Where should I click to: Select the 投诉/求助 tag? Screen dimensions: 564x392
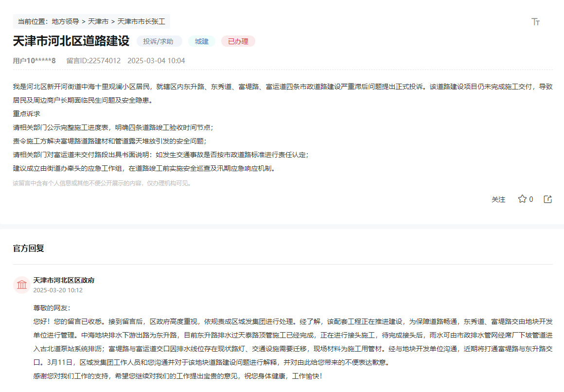[159, 41]
